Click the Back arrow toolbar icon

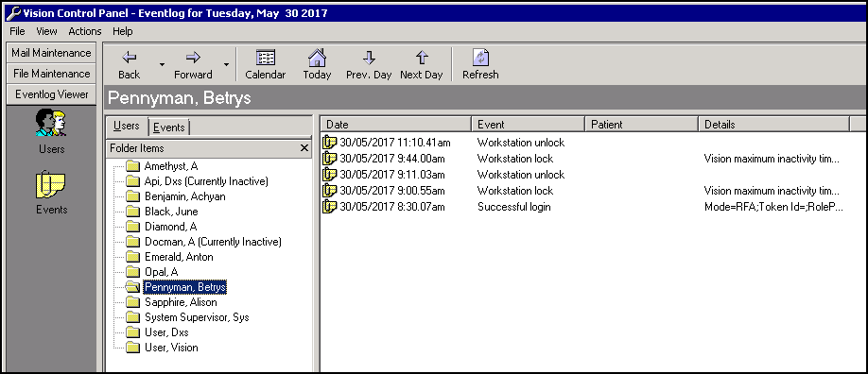(x=129, y=57)
